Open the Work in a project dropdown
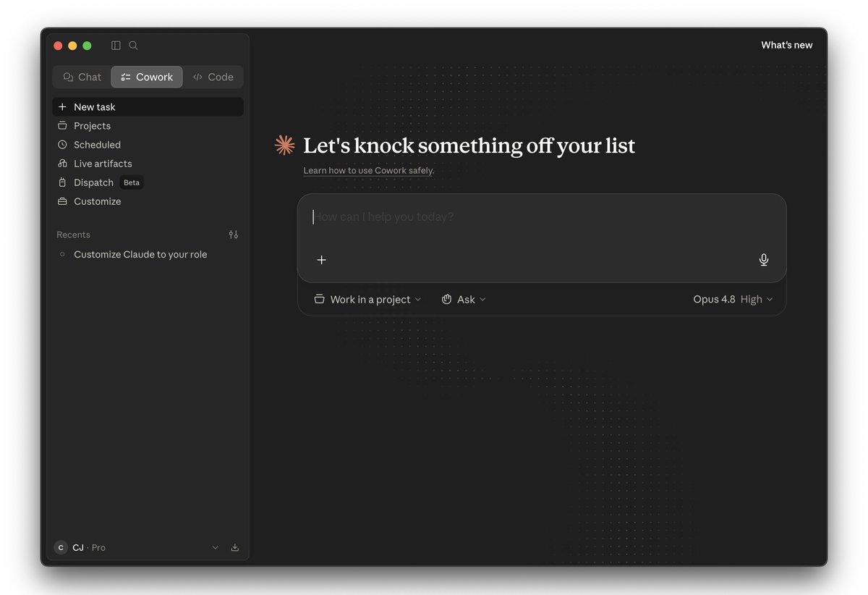This screenshot has height=595, width=868. pos(367,300)
